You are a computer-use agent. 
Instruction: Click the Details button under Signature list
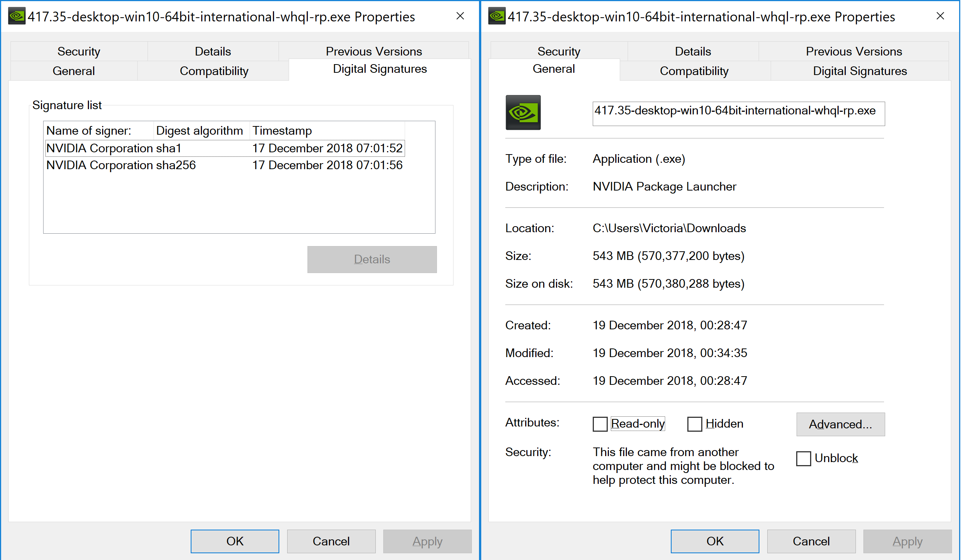click(x=372, y=260)
